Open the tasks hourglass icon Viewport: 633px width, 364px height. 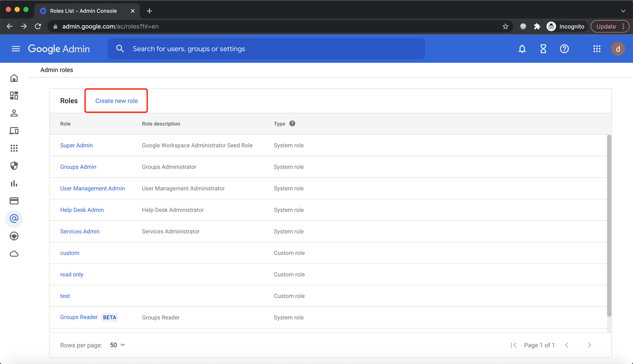[543, 49]
